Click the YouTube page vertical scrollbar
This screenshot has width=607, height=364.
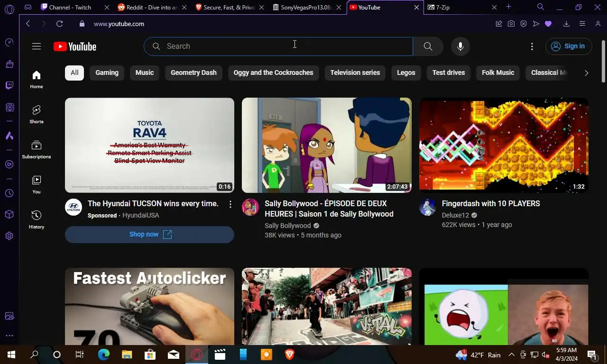(x=603, y=62)
